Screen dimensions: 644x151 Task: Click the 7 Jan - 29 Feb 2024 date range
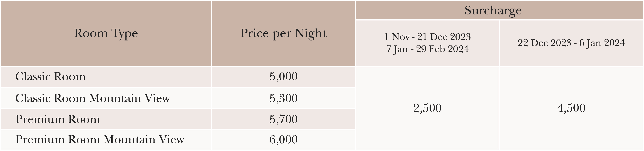(x=427, y=49)
